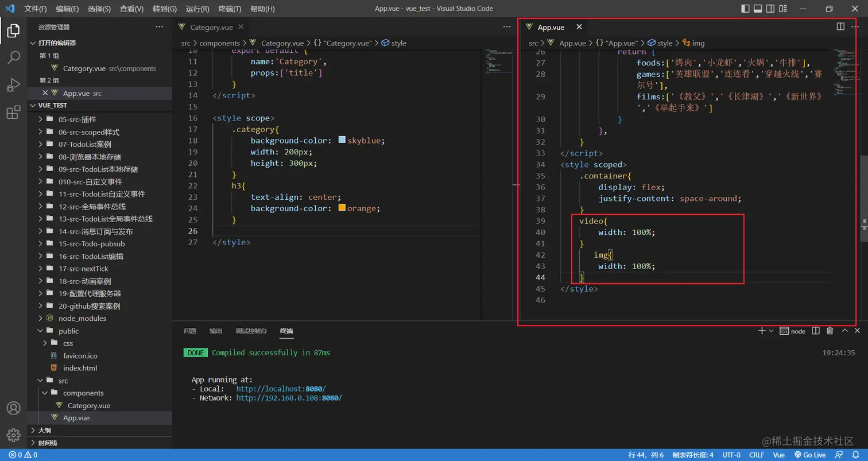868x461 pixels.
Task: Kill the terminal with trash icon
Action: pyautogui.click(x=830, y=331)
